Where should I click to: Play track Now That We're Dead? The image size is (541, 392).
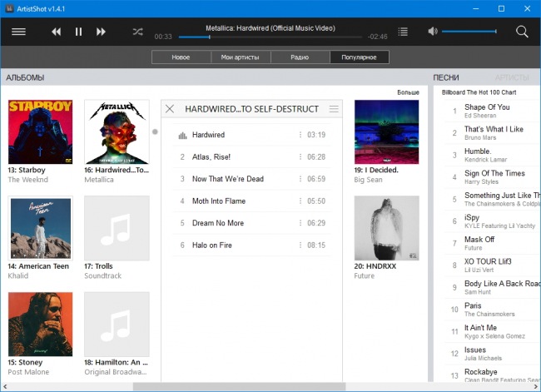pyautogui.click(x=252, y=179)
